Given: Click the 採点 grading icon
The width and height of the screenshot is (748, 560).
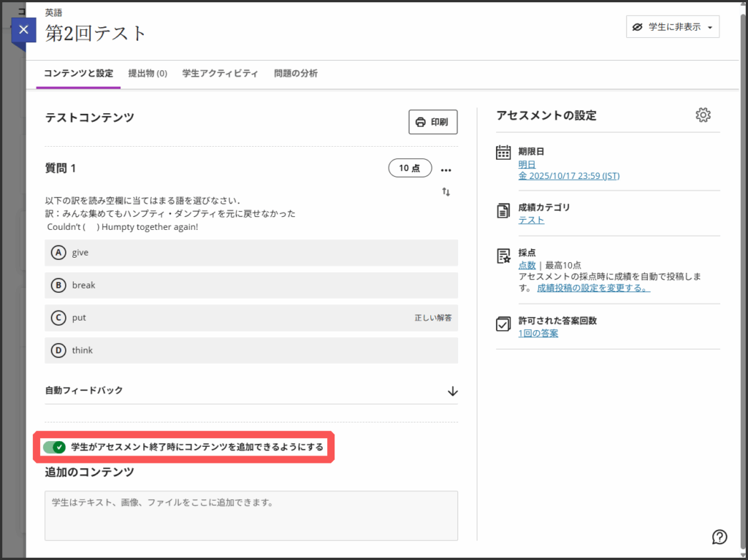Looking at the screenshot, I should coord(503,256).
